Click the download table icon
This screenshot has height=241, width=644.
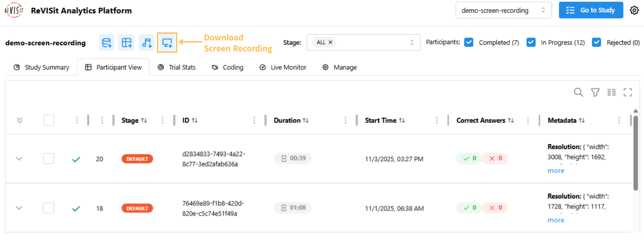[x=127, y=42]
